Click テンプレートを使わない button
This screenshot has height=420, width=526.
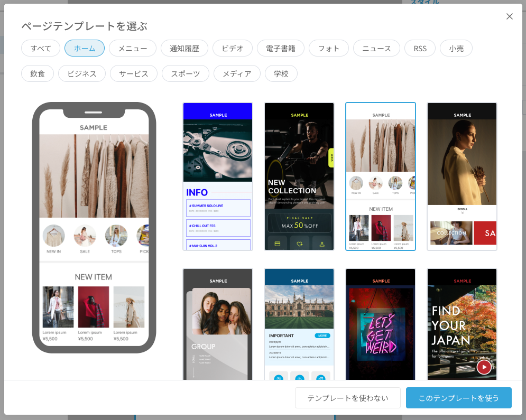click(347, 398)
